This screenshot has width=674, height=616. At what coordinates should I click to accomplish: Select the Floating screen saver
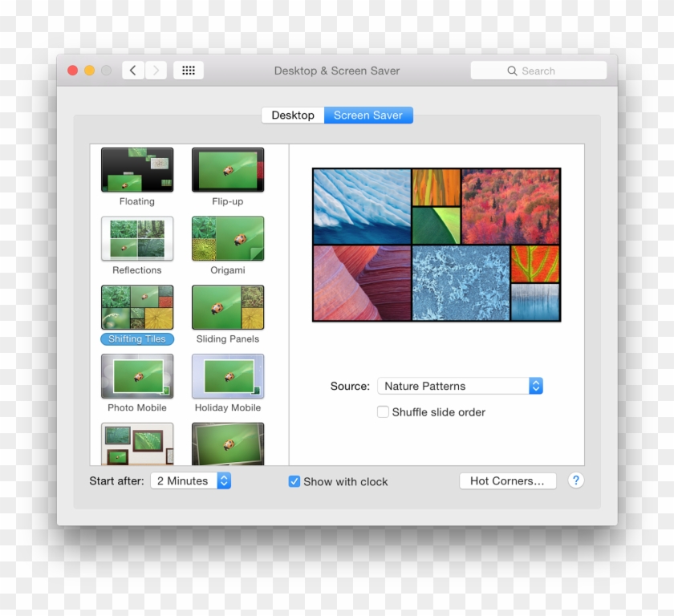[136, 170]
